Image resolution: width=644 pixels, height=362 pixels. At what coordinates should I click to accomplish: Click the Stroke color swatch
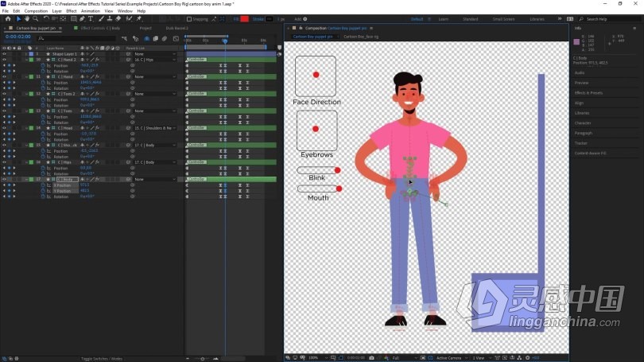270,19
